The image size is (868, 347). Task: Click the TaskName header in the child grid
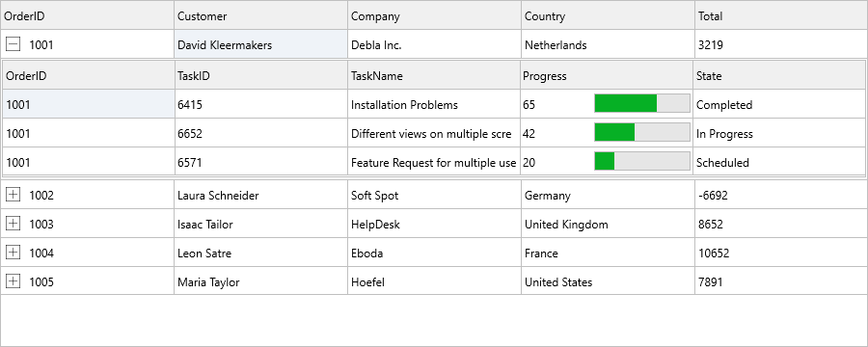435,75
